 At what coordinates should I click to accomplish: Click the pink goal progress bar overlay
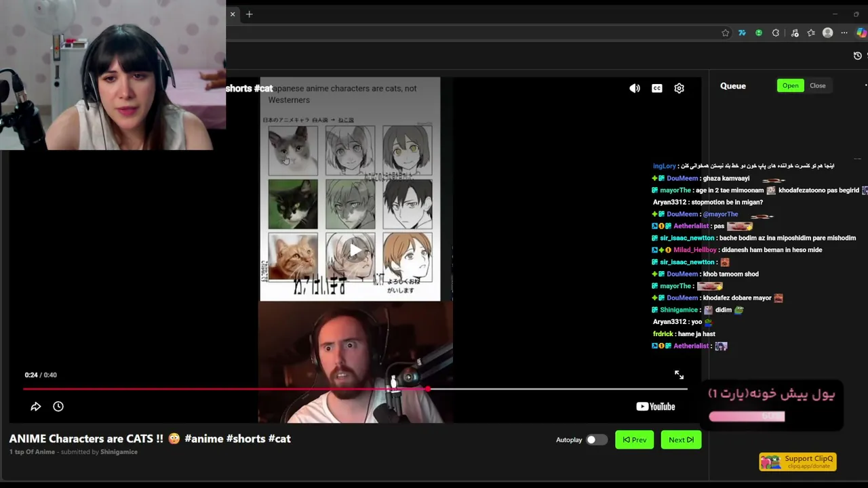click(x=747, y=416)
